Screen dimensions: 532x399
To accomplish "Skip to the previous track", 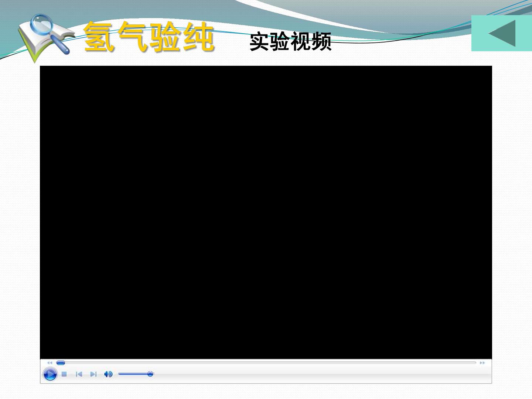I will pyautogui.click(x=79, y=374).
